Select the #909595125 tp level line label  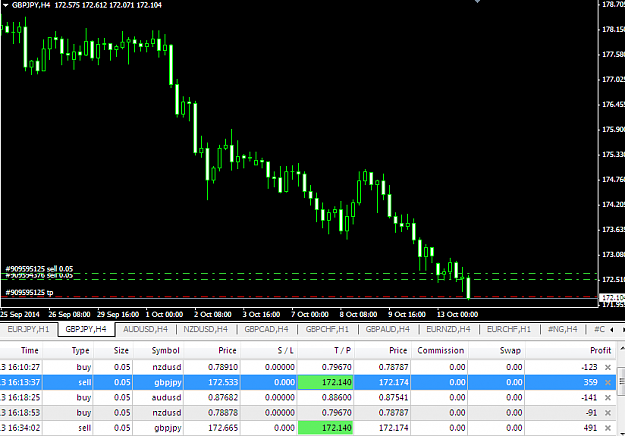tap(29, 293)
